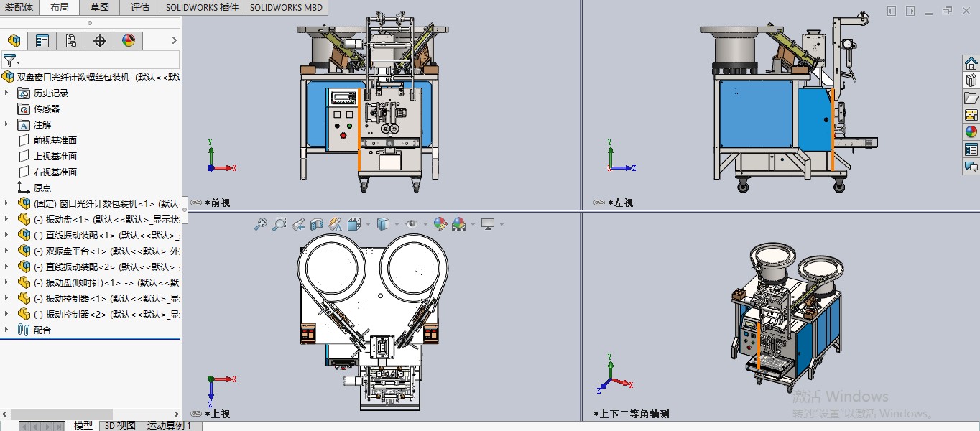Open the FeatureManager design tree tab
The width and height of the screenshot is (980, 431).
point(14,41)
